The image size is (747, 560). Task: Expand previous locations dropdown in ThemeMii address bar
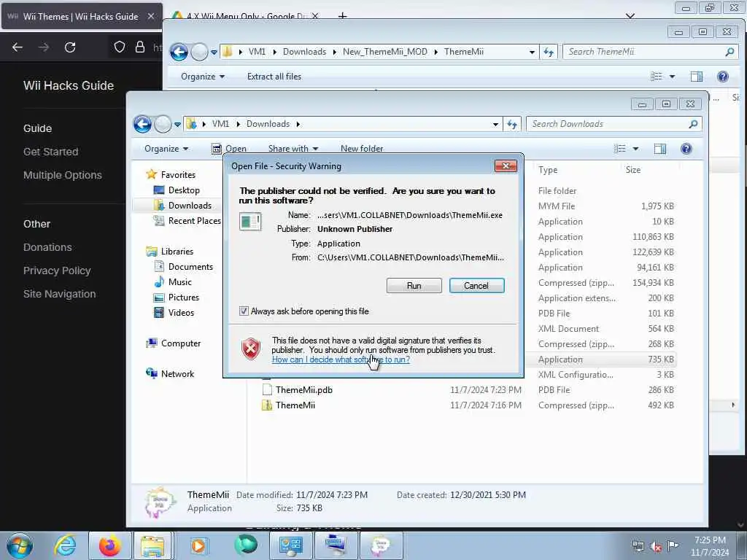click(532, 52)
